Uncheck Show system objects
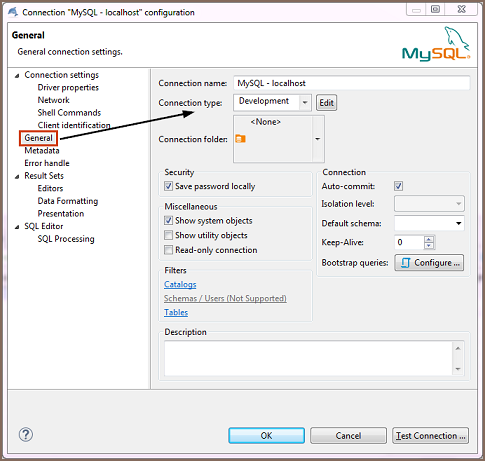Viewport: 485px width, 461px height. coord(168,220)
